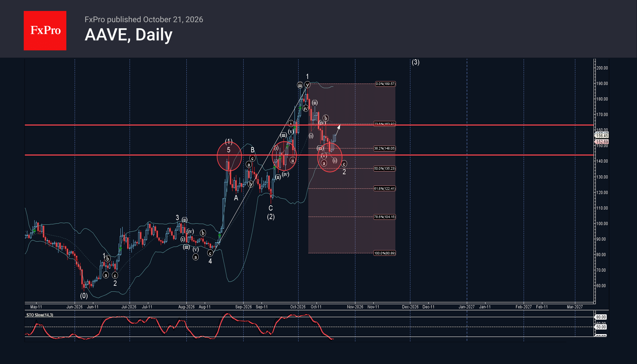Click the wave label A near 120
The width and height of the screenshot is (637, 364).
(x=236, y=198)
